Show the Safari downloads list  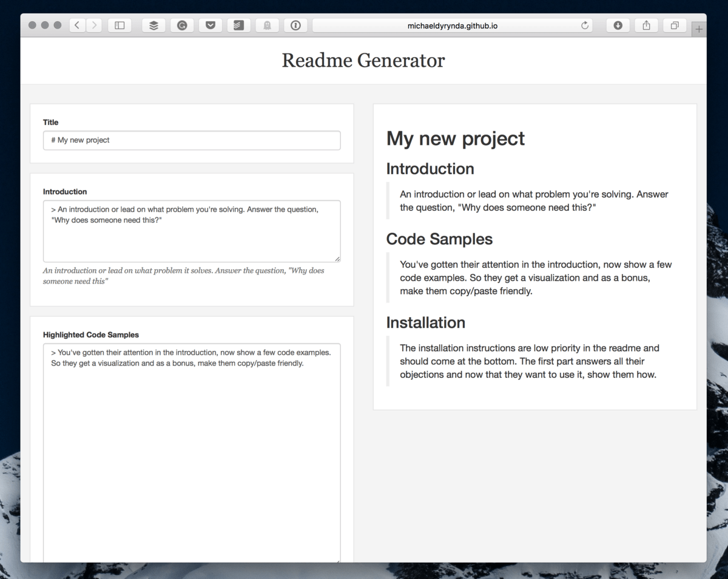pyautogui.click(x=618, y=25)
